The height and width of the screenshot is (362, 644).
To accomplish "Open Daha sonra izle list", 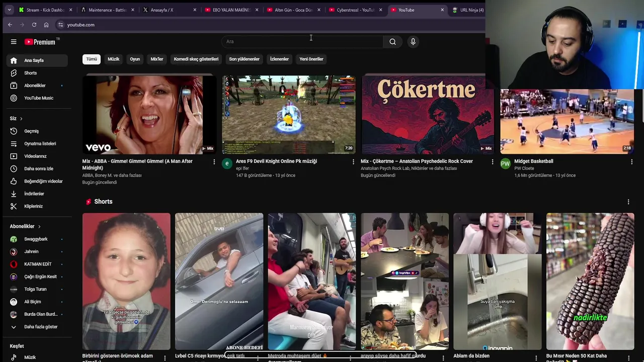I will 37,169.
